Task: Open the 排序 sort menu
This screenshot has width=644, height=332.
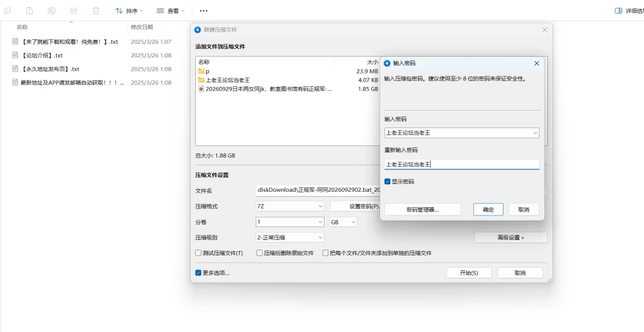Action: [129, 11]
